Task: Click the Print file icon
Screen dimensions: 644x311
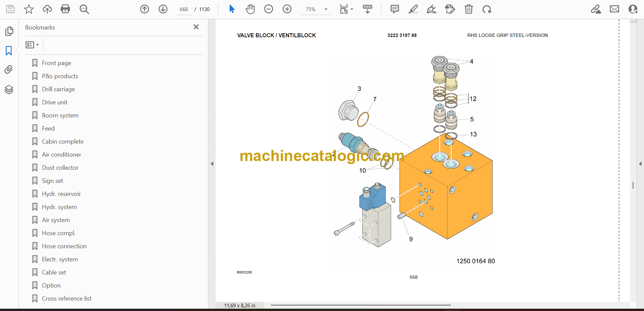Action: 65,9
